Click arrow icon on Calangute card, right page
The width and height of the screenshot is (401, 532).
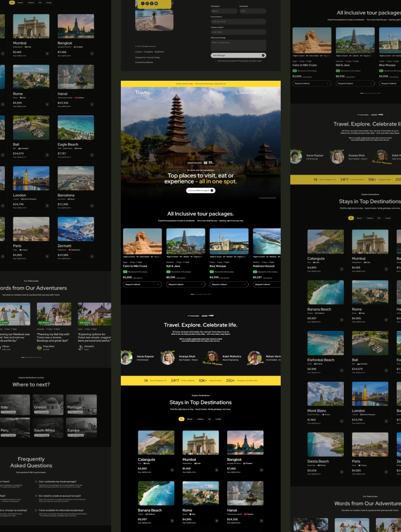coord(342,269)
